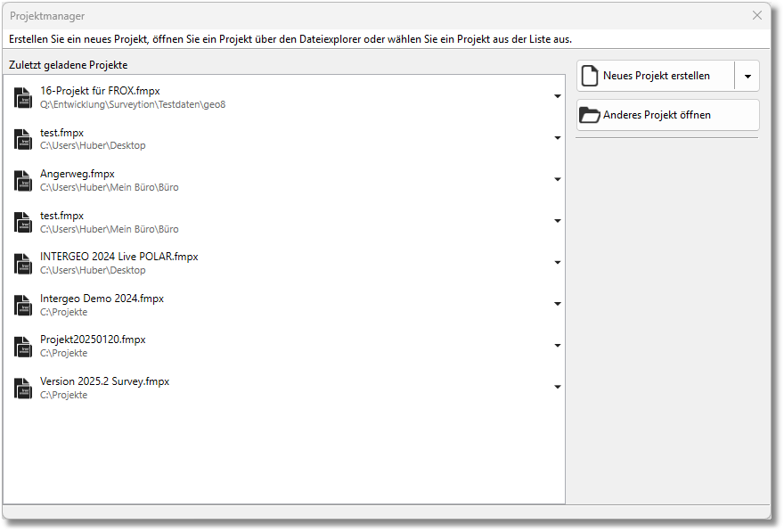Select the Intergeo Demo 2024.fmpx project name
This screenshot has height=532, width=784.
point(102,299)
